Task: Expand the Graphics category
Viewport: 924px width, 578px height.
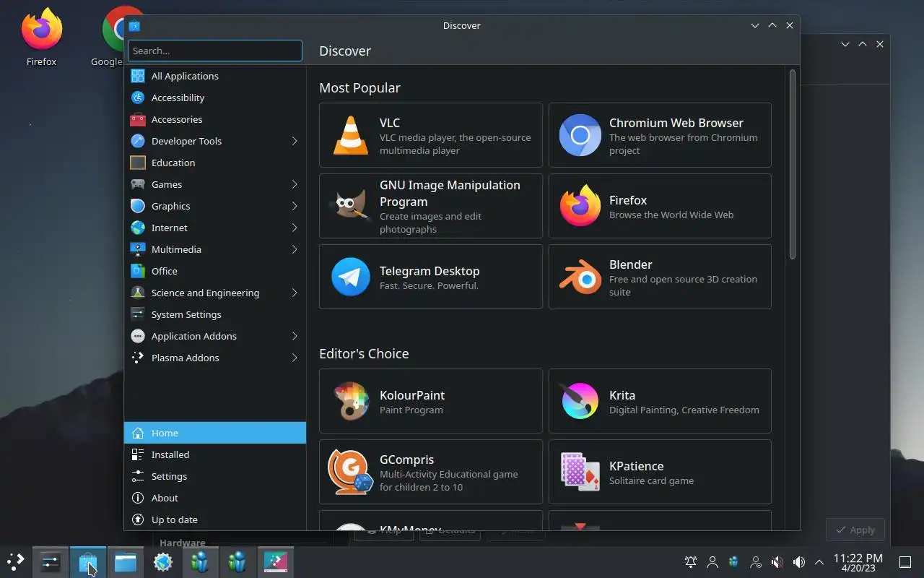Action: (215, 206)
